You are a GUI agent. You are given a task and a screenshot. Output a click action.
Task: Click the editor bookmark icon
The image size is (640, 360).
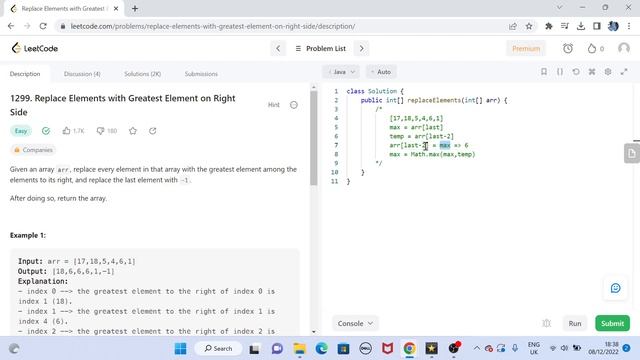544,72
